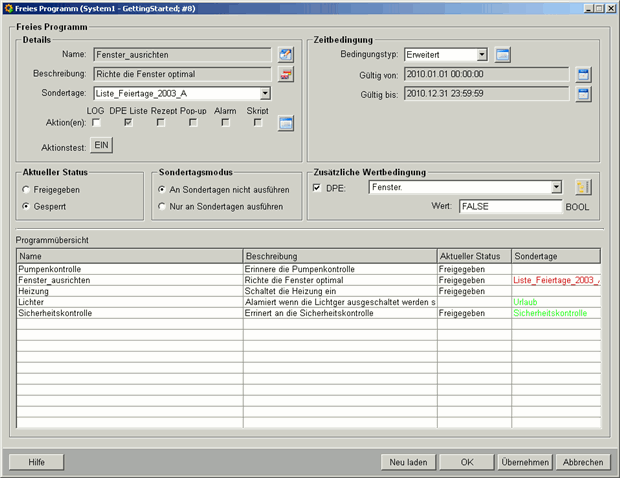Sort table by Sondertage column header
Screen dimensions: 620x478
pyautogui.click(x=556, y=256)
